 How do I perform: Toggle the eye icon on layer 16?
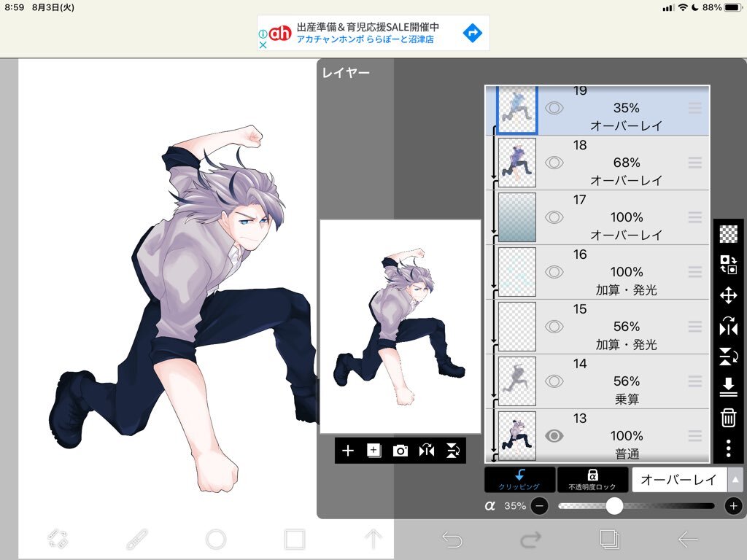pos(554,272)
